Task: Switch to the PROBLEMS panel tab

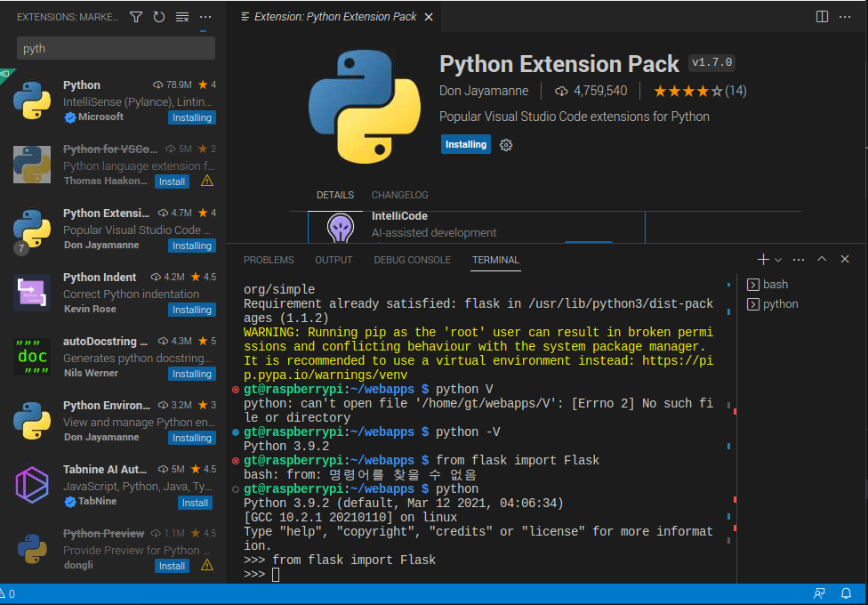Action: pos(269,260)
